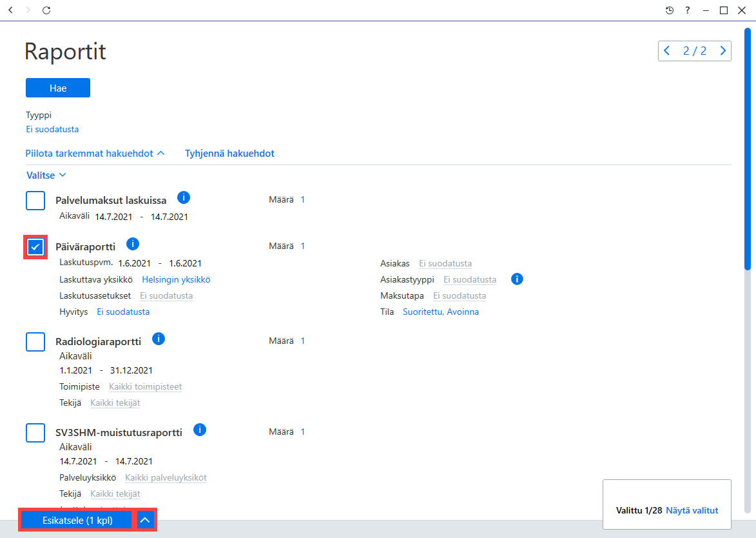Open info icon next to Päiväraportti
Screen dimensions: 756x538
(x=133, y=244)
